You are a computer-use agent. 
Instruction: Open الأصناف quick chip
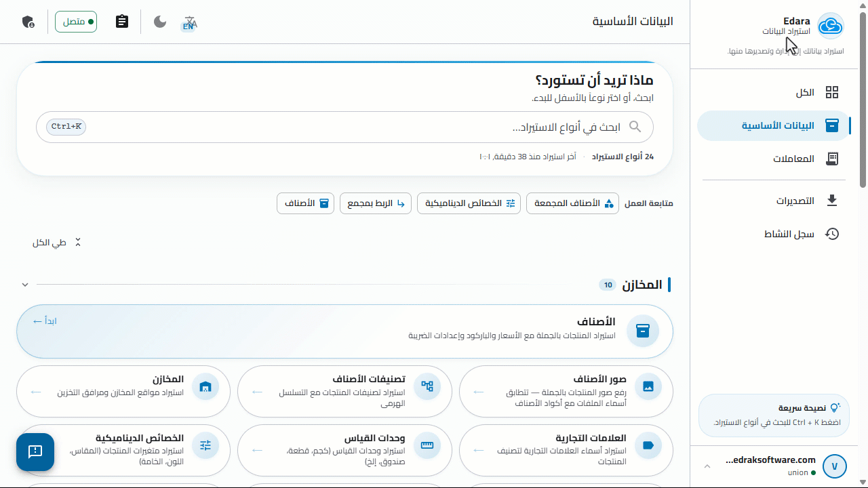(305, 203)
